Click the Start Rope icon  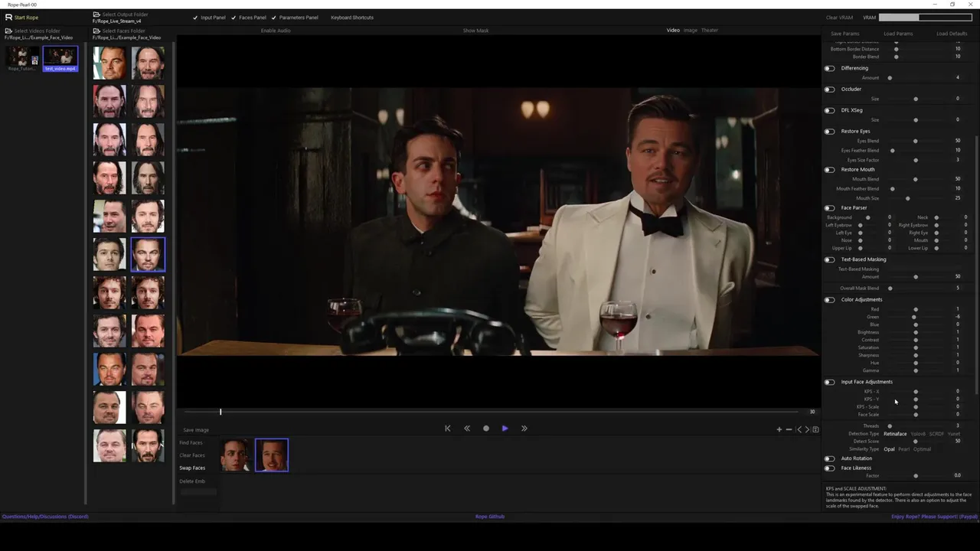(x=9, y=17)
